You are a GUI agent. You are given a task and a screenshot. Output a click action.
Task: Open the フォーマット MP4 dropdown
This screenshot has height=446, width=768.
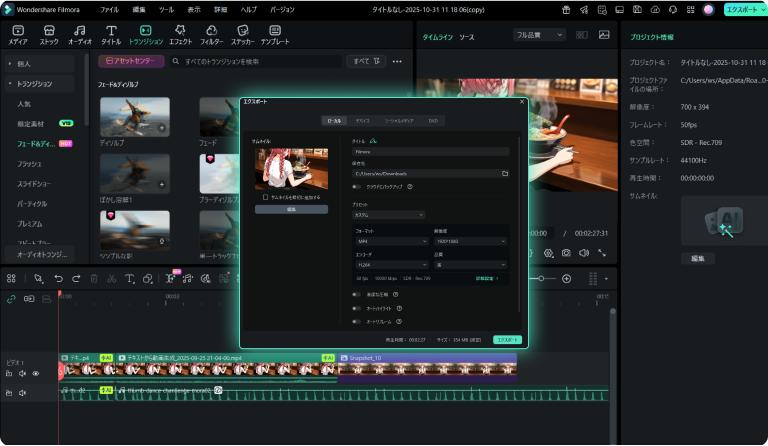point(390,243)
